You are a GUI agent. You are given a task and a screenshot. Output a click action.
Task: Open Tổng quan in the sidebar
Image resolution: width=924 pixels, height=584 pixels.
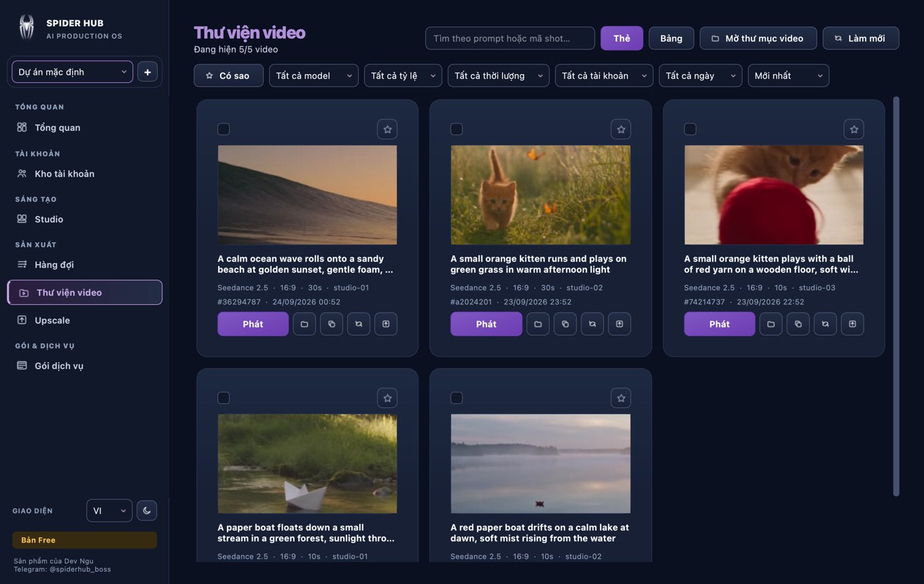tap(84, 128)
